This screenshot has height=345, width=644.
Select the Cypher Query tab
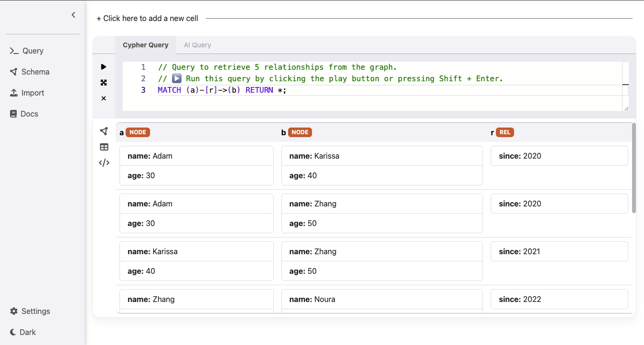145,45
